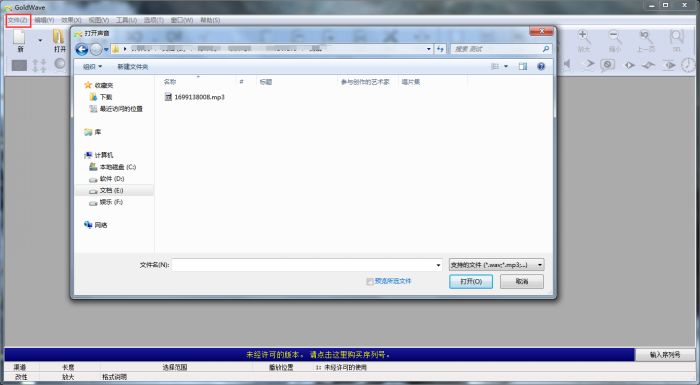Open the 编辑 menu in GoldWave

click(44, 20)
